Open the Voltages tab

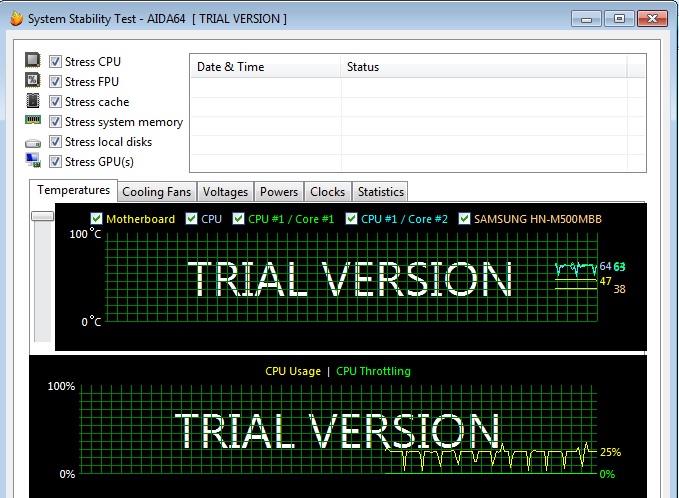pos(225,192)
